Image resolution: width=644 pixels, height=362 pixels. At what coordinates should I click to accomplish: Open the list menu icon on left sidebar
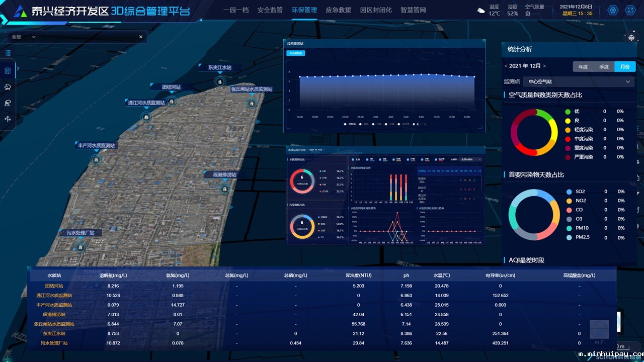[x=8, y=53]
